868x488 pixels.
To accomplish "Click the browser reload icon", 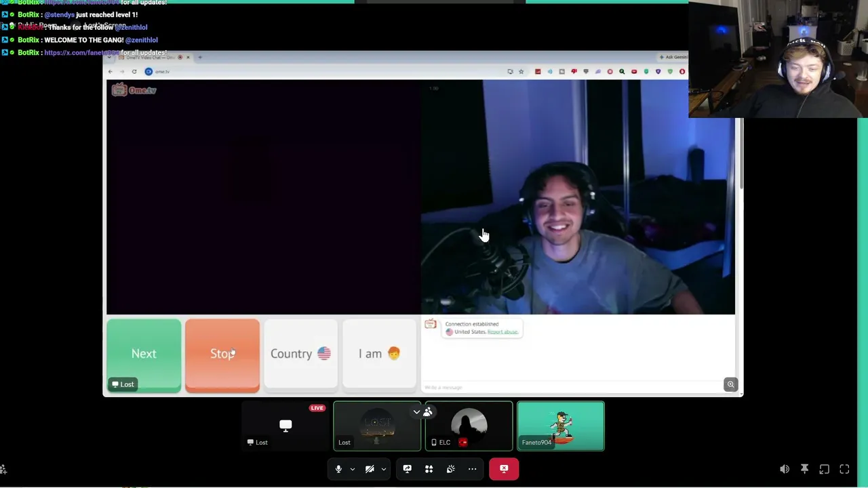I will click(134, 72).
